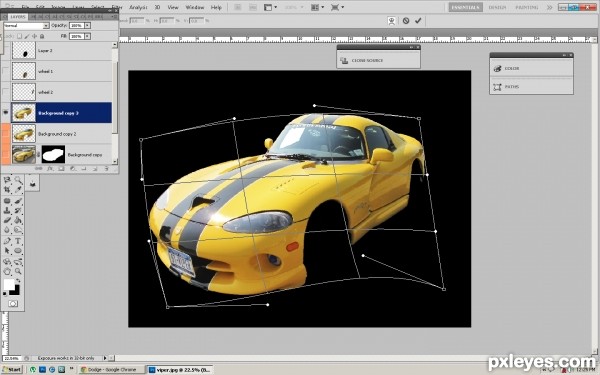Viewport: 600px width, 375px height.
Task: Switch to the Layers tab
Action: pyautogui.click(x=18, y=17)
